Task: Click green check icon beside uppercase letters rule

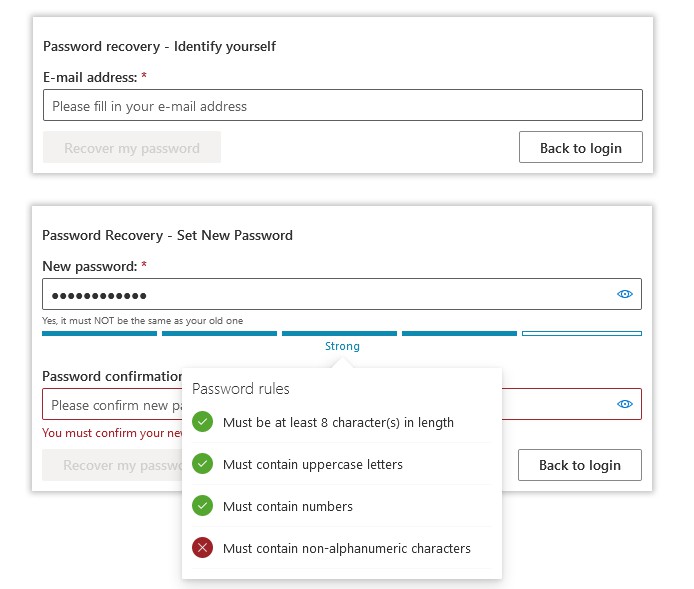Action: [203, 464]
